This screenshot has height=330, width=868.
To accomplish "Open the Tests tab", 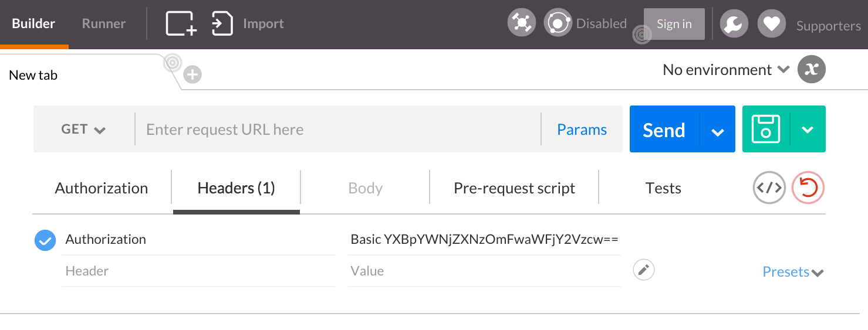I will pos(663,188).
